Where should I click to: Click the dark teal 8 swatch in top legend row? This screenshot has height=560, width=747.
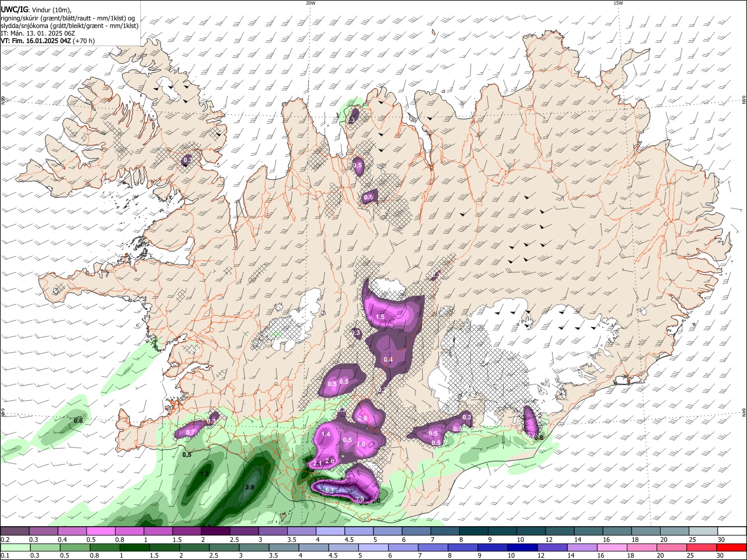click(474, 531)
